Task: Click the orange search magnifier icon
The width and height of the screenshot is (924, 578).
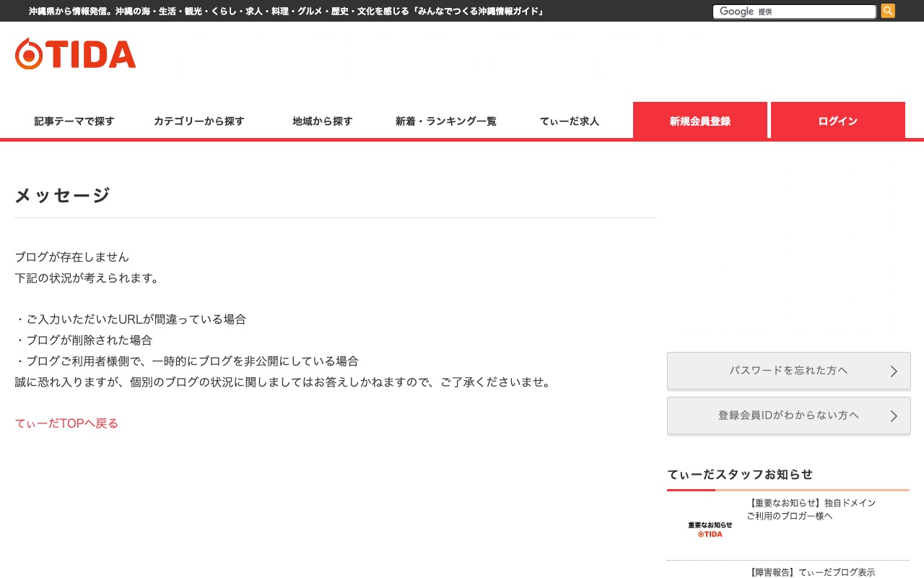Action: tap(888, 11)
